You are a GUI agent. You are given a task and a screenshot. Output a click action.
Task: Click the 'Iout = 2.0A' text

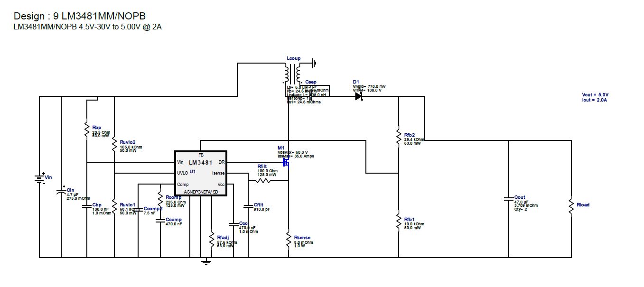click(595, 100)
